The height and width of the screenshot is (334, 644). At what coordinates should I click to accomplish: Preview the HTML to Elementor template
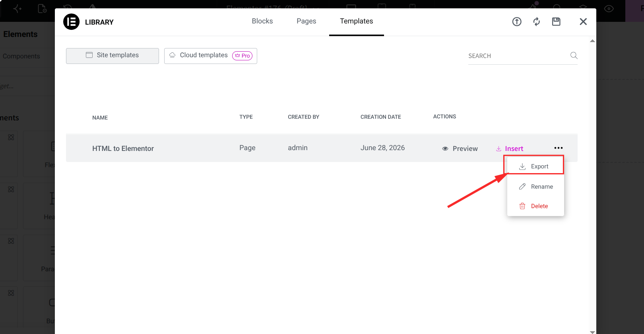(460, 149)
